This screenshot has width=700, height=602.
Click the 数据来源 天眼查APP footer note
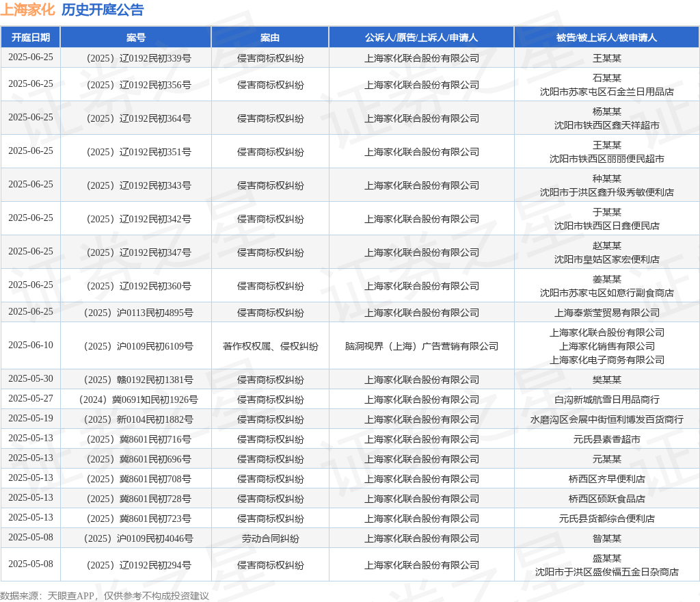[x=105, y=596]
